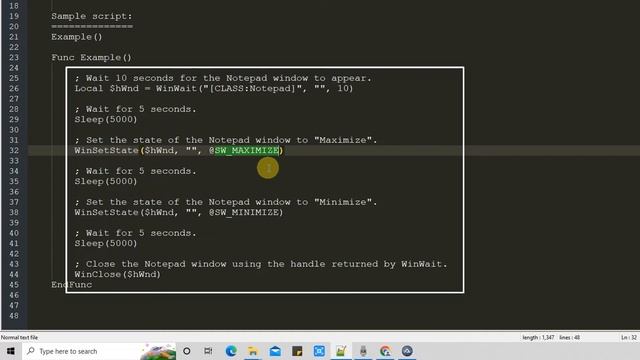Open the round dark-blue taskbar icon
This screenshot has height=360, width=640.
407,351
